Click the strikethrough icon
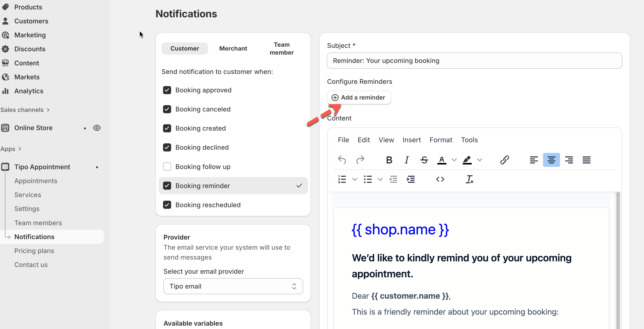 click(424, 160)
